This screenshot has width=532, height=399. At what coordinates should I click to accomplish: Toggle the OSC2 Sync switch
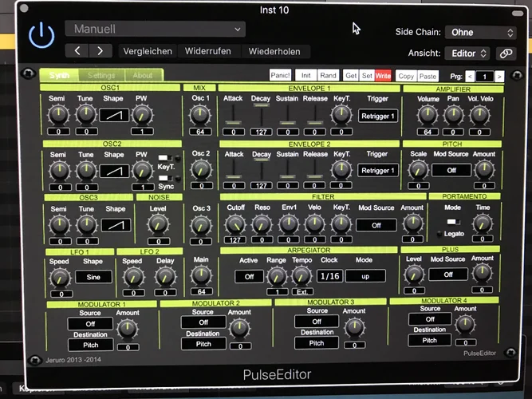tap(164, 176)
